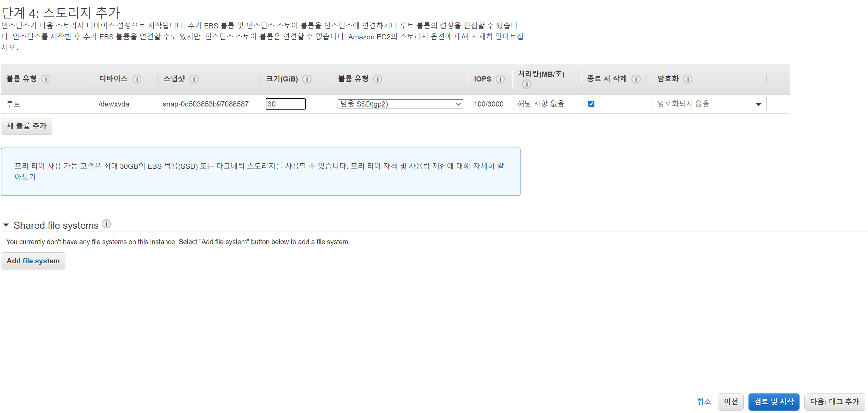Click the 검토 및 시작 button
The height and width of the screenshot is (413, 868).
(x=773, y=402)
